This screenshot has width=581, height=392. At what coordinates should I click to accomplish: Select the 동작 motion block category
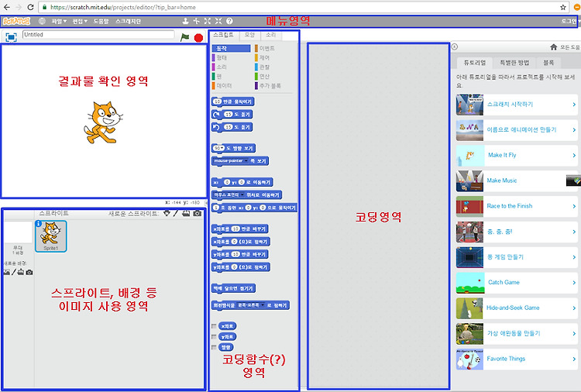[231, 48]
